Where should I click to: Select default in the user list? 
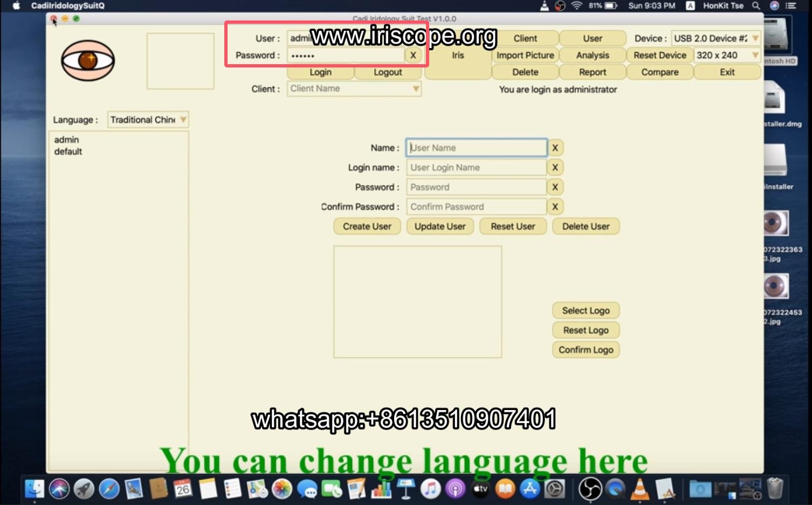click(68, 152)
